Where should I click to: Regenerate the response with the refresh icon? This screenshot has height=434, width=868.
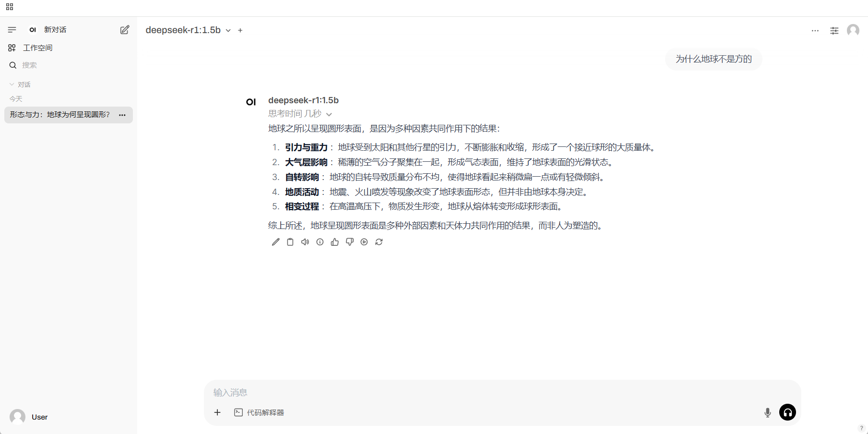pyautogui.click(x=379, y=242)
